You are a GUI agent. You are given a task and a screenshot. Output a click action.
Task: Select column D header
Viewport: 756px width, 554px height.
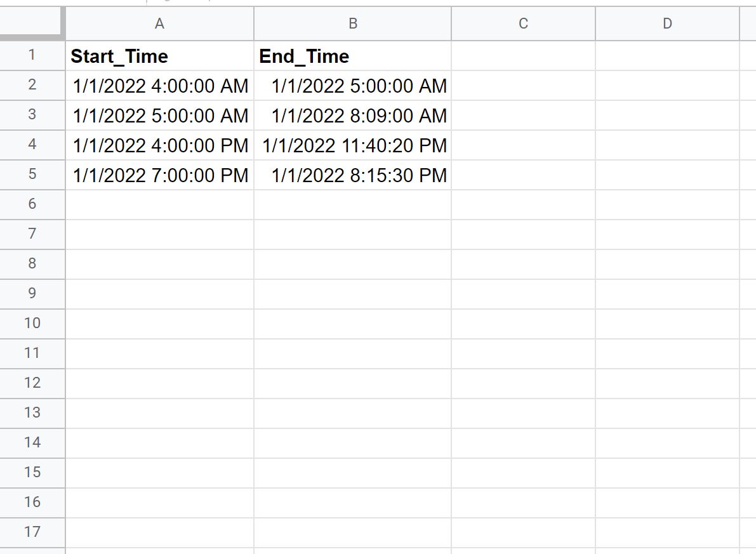point(667,23)
